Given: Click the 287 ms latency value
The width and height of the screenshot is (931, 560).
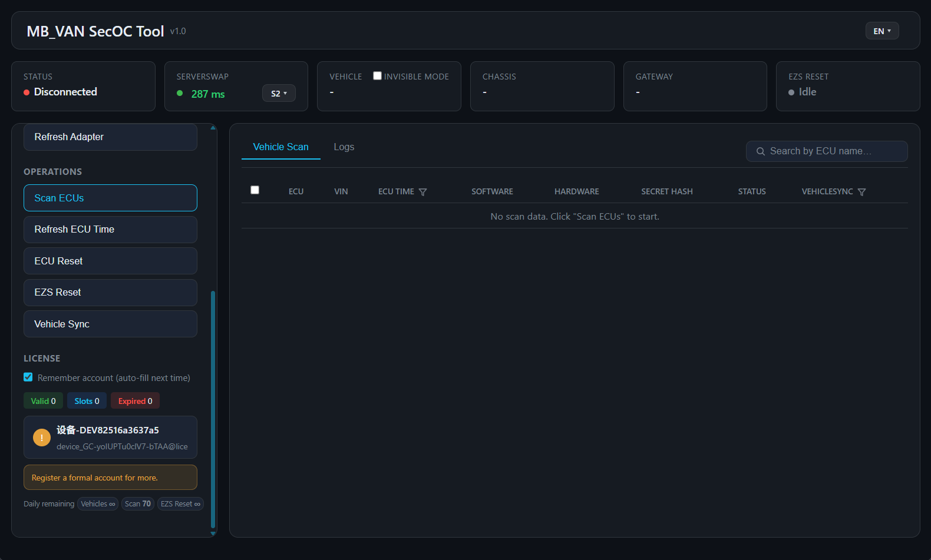Looking at the screenshot, I should [x=208, y=94].
